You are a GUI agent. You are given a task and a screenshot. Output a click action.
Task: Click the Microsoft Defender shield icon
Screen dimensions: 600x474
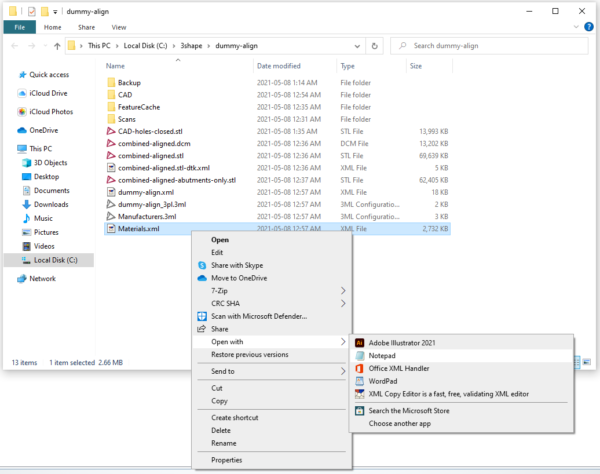coord(202,316)
